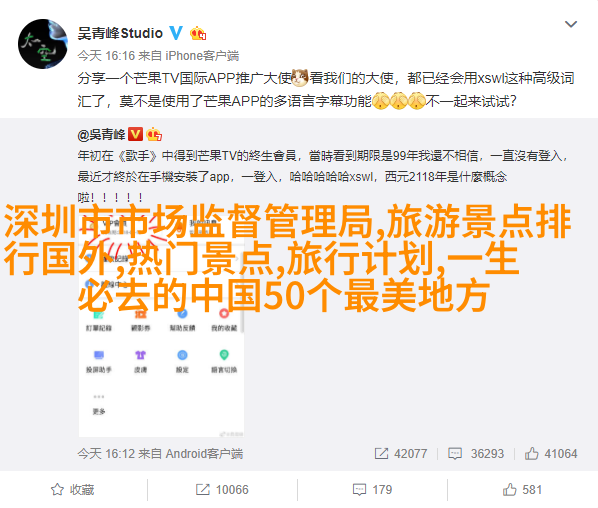Click the original post repost icon 42077
Screen dimensions: 598x508
point(400,453)
